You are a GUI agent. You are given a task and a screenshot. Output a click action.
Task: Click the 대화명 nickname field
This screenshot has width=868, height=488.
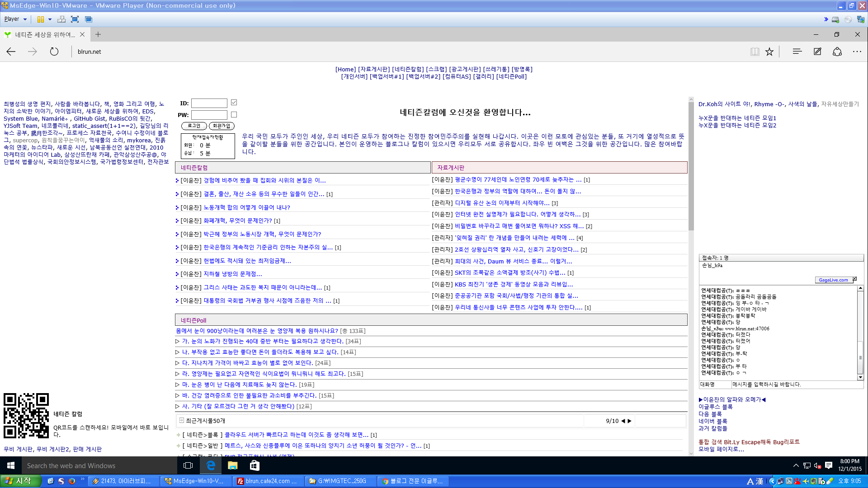coord(715,385)
